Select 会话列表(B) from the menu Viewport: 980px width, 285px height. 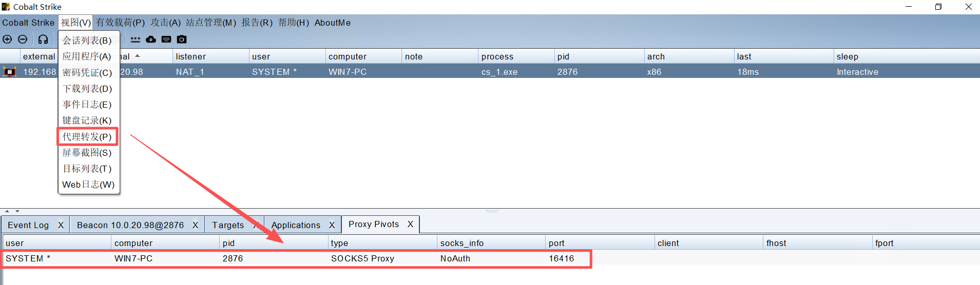coord(88,40)
